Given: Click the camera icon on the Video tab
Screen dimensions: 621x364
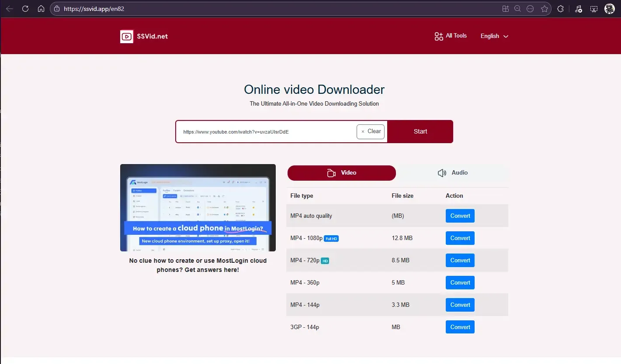Looking at the screenshot, I should click(x=331, y=173).
